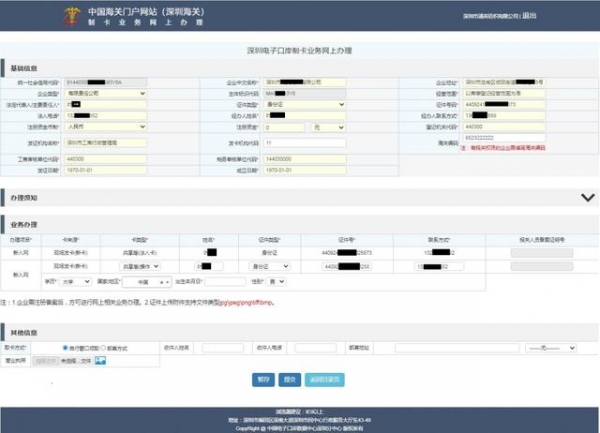Click the image upload icon beside file chooser

coord(101,361)
